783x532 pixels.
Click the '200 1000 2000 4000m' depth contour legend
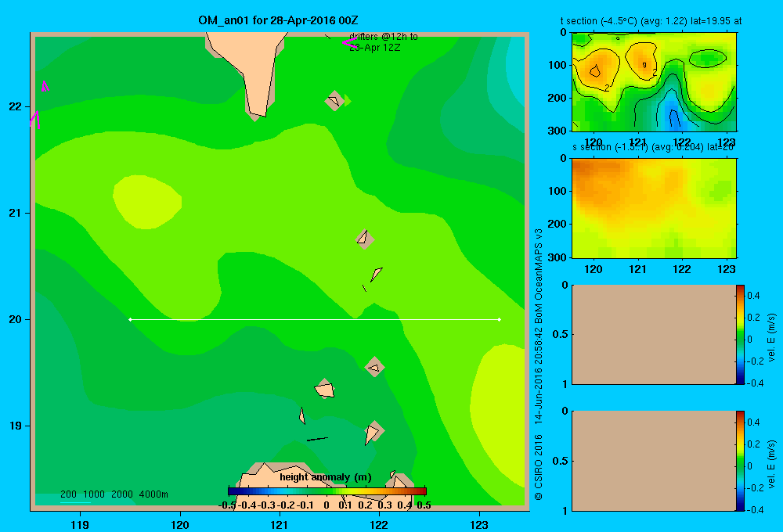(114, 494)
